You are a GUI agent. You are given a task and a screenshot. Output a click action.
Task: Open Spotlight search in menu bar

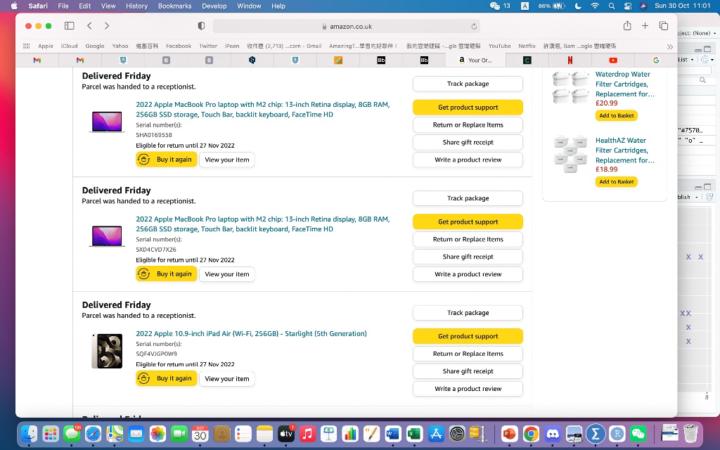click(x=611, y=6)
